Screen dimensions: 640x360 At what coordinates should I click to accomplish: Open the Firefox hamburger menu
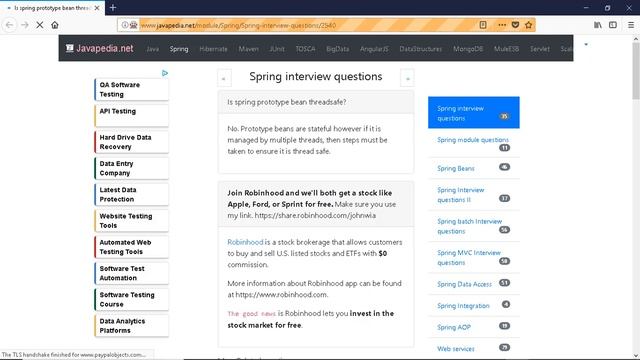pos(631,25)
